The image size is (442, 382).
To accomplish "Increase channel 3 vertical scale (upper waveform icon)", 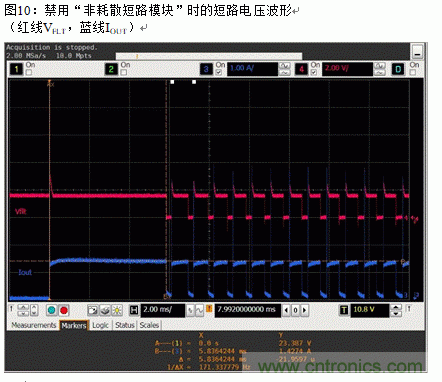I will click(284, 66).
